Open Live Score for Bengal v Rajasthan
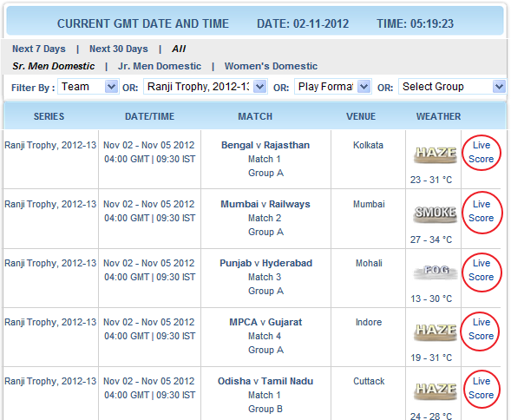511x420 pixels. 481,152
